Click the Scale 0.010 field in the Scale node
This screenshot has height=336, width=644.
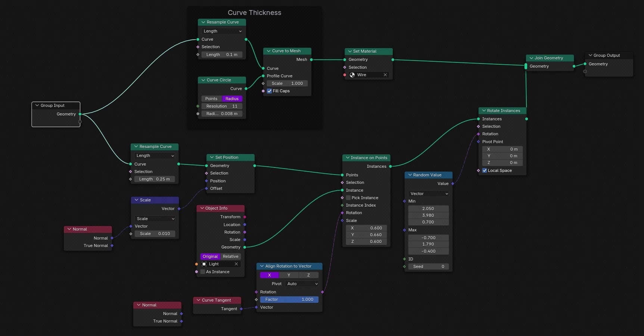coord(155,234)
